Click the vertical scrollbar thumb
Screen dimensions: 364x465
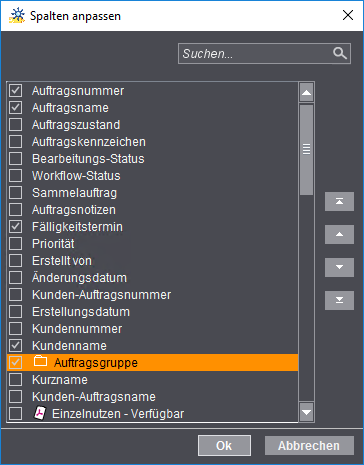[x=306, y=149]
